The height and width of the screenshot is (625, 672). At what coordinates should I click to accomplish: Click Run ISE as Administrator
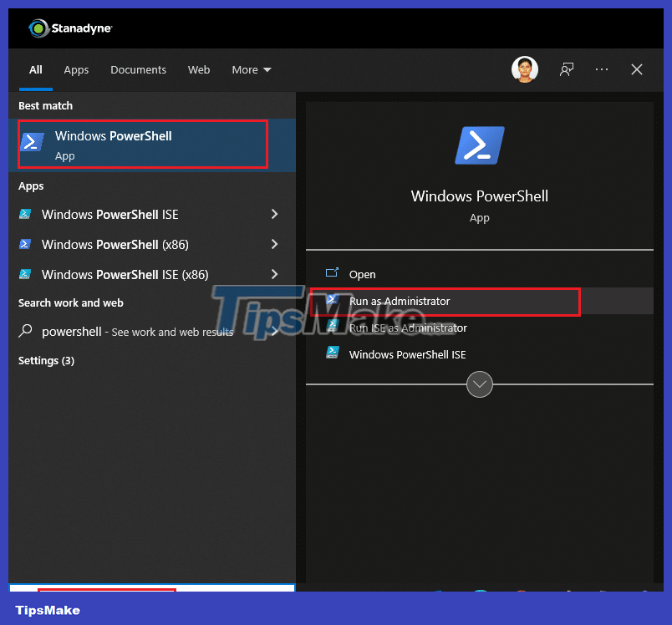tap(408, 328)
